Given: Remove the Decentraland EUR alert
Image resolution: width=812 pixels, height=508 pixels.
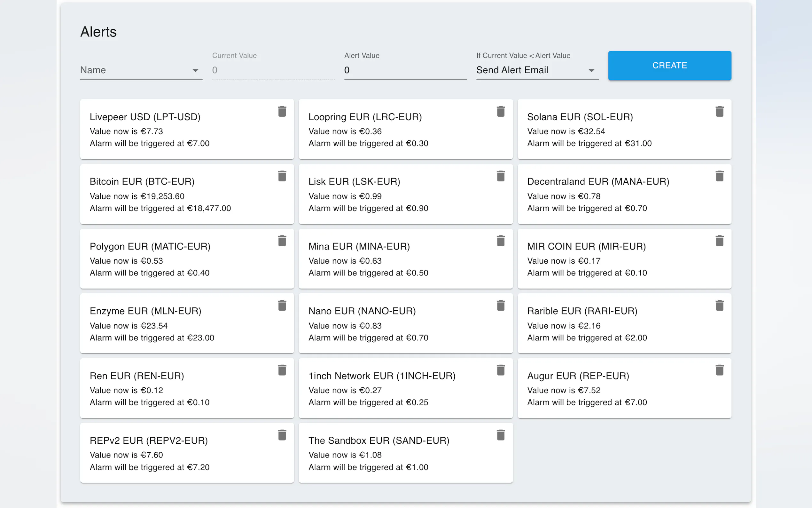Looking at the screenshot, I should (719, 176).
